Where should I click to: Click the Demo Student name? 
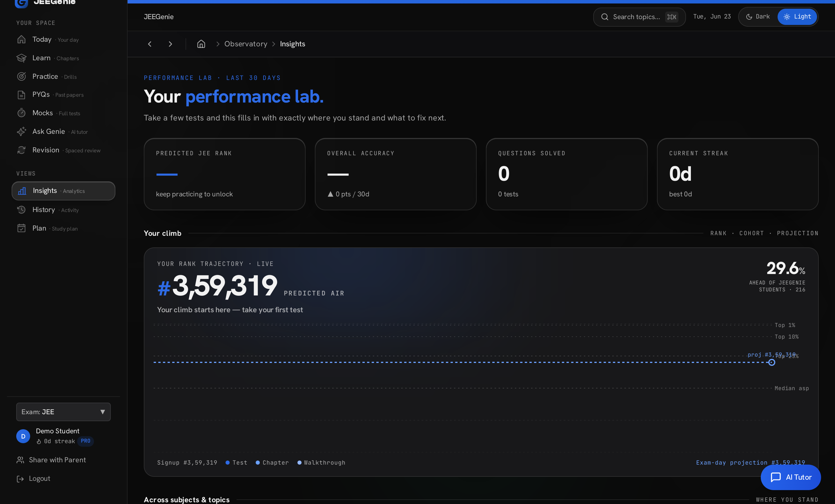pyautogui.click(x=58, y=431)
